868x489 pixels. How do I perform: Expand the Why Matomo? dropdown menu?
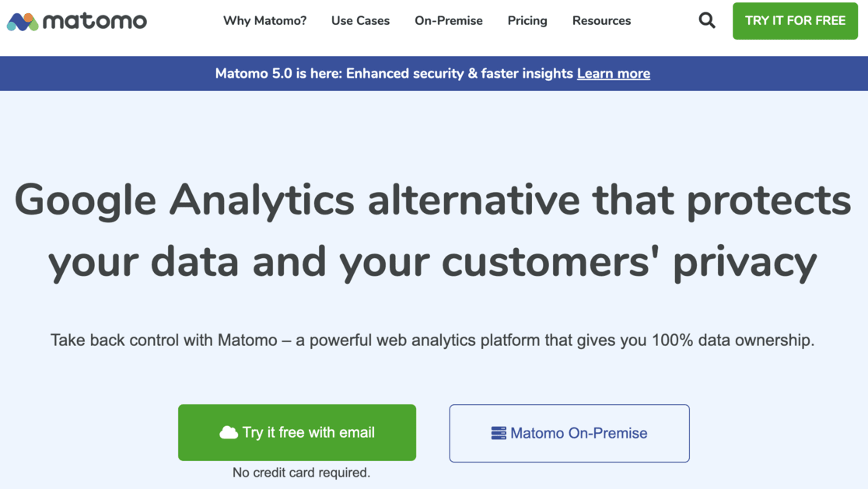264,21
